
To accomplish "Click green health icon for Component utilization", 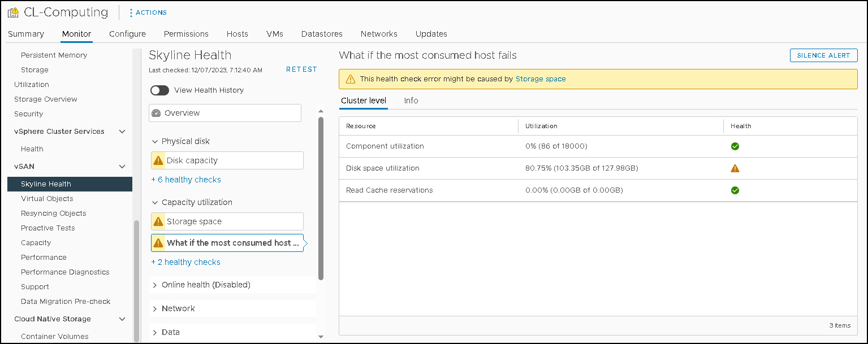I will click(735, 146).
